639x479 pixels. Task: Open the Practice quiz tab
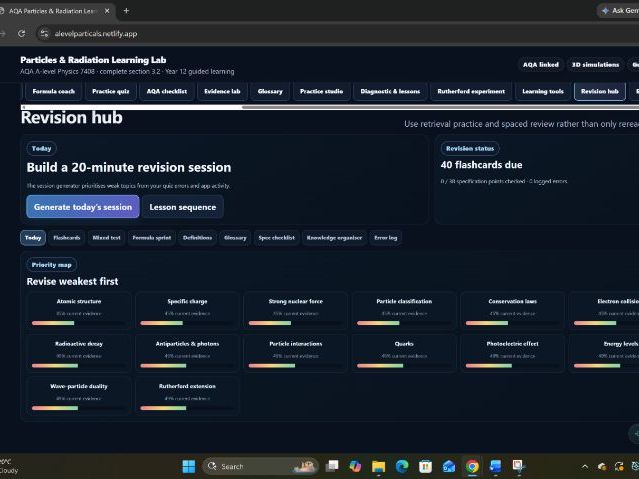110,91
